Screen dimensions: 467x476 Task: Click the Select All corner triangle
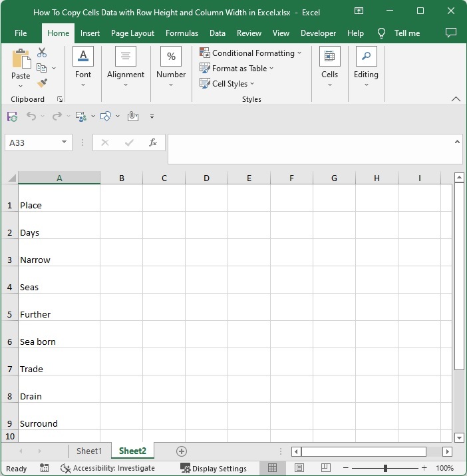tap(12, 178)
